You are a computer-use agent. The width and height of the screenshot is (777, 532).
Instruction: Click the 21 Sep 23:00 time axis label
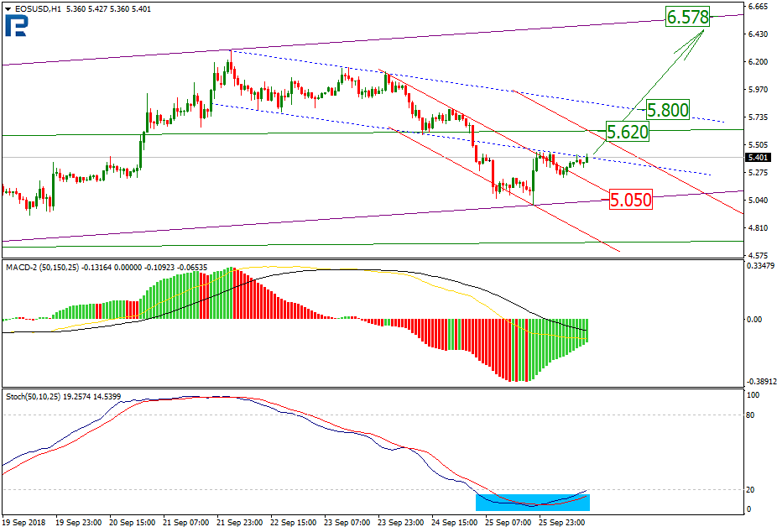(x=240, y=523)
